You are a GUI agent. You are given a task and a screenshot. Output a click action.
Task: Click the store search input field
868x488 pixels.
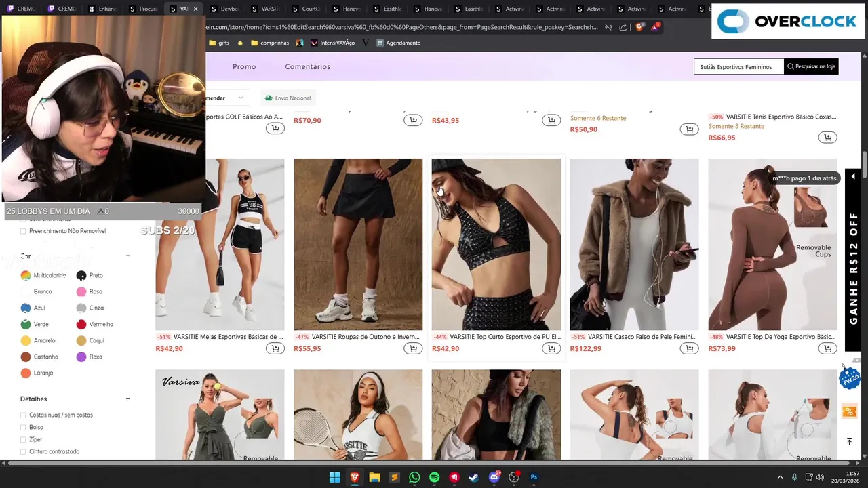738,66
